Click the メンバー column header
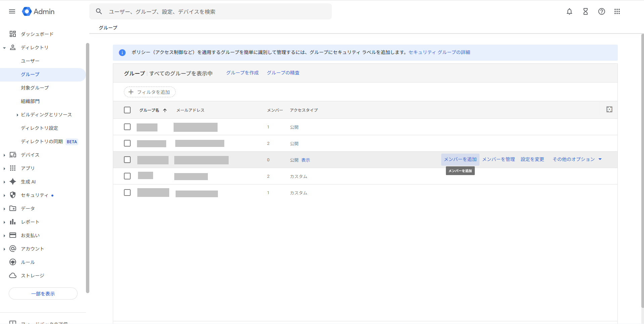This screenshot has height=324, width=644. point(275,110)
